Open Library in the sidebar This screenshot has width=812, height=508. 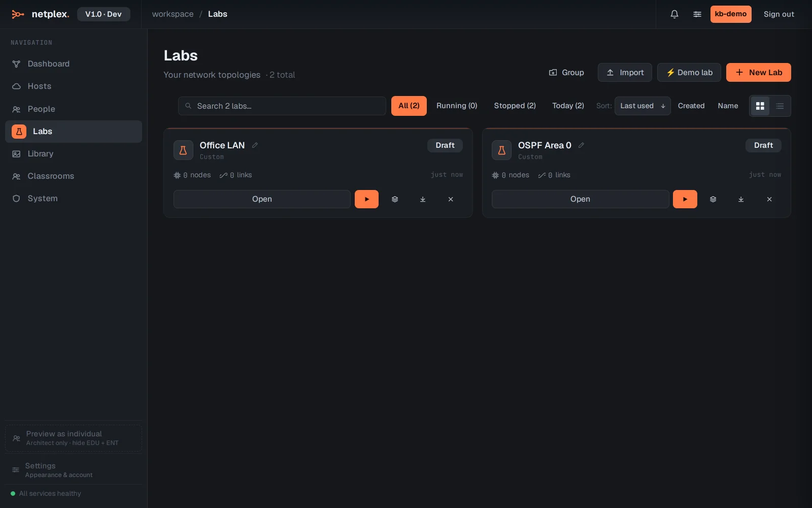click(74, 154)
